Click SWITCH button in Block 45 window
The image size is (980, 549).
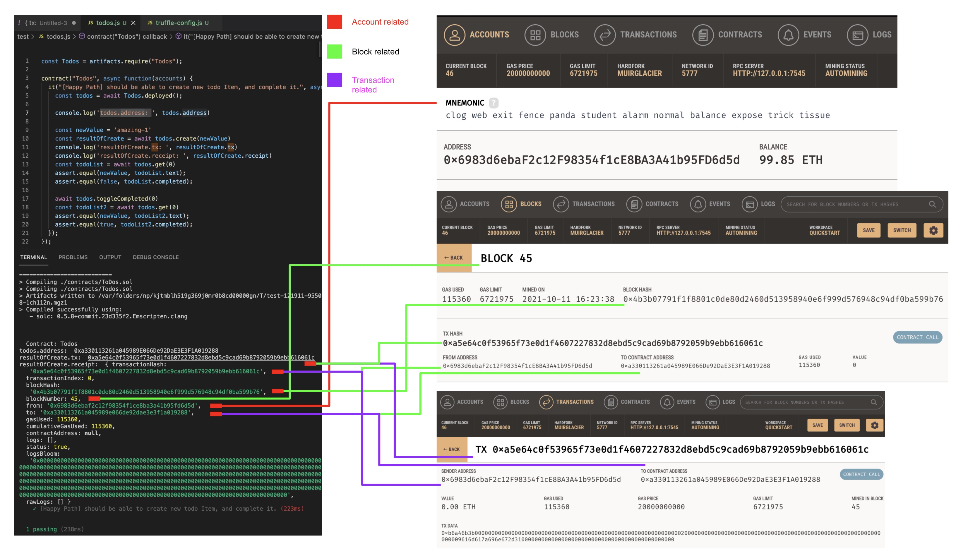(902, 230)
